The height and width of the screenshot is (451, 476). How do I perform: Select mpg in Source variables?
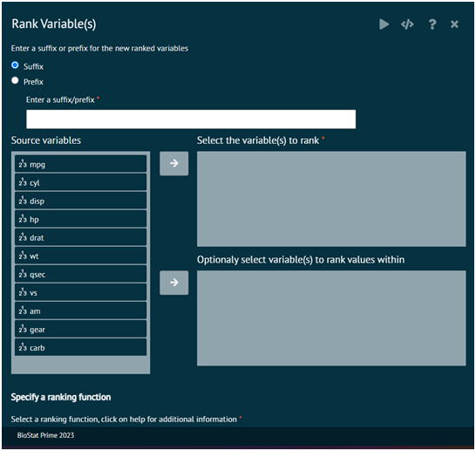(80, 164)
